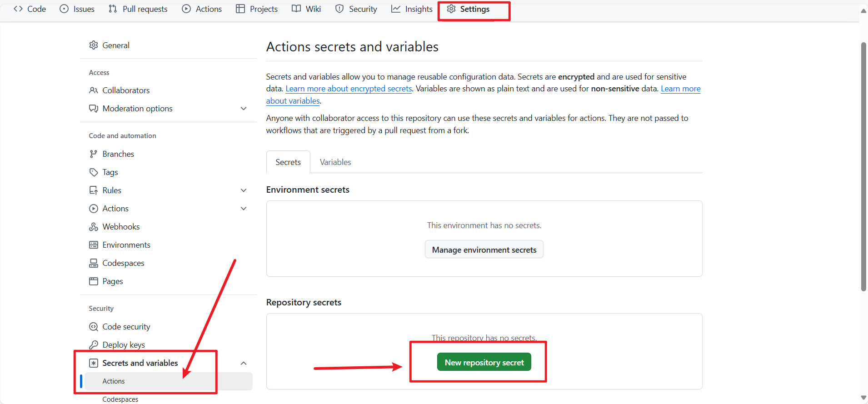Expand the Rules section chevron
The image size is (868, 404).
coord(244,190)
